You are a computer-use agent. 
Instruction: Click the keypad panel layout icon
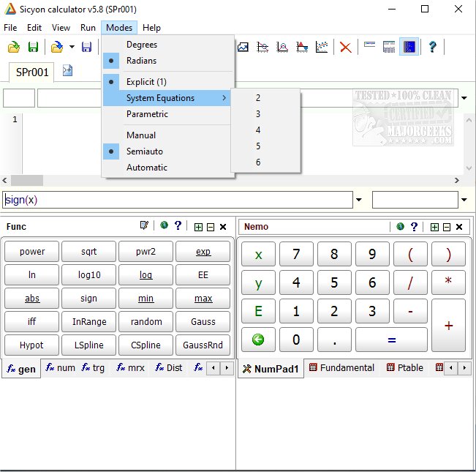point(389,47)
